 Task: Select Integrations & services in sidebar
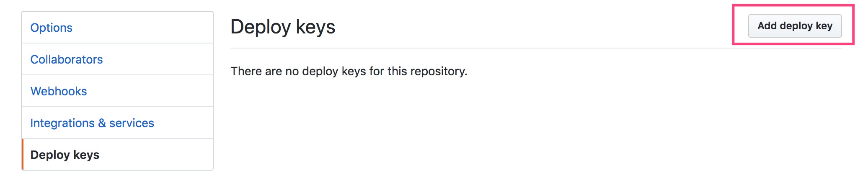coord(92,123)
